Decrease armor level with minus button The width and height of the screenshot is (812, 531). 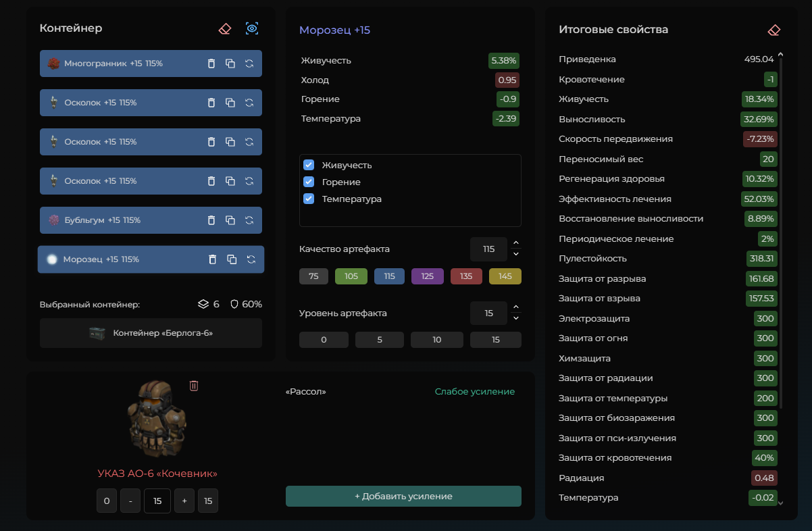130,501
